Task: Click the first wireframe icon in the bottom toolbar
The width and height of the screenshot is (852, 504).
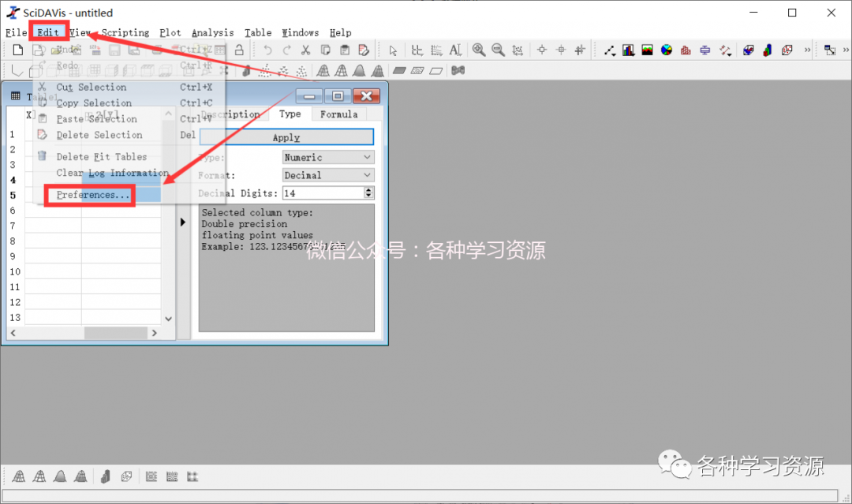Action: pyautogui.click(x=19, y=476)
